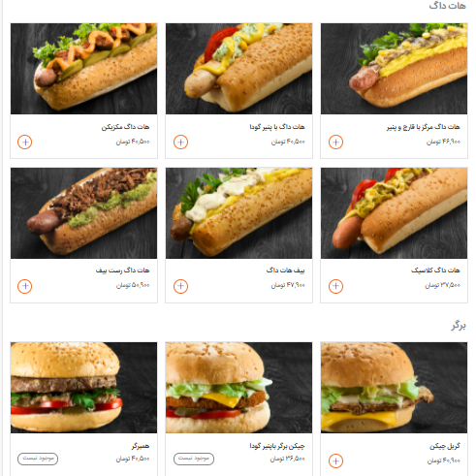Click the unavailable badge under همبرگر

[38, 459]
